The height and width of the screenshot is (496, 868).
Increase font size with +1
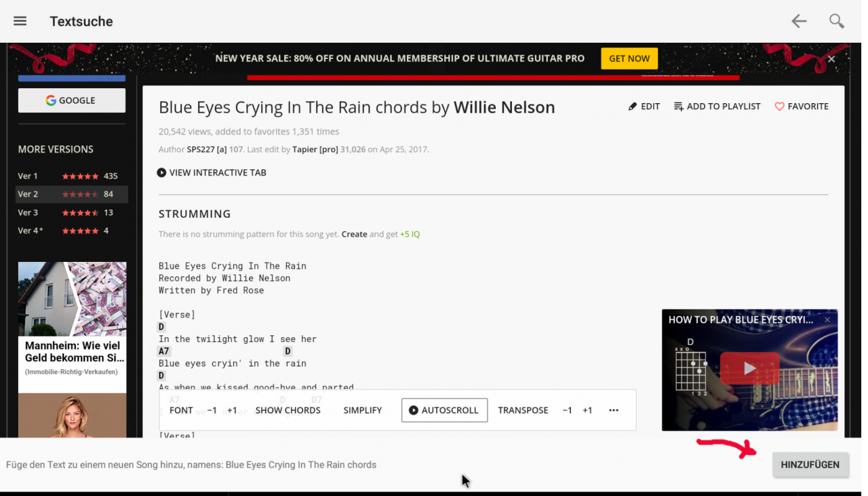232,411
